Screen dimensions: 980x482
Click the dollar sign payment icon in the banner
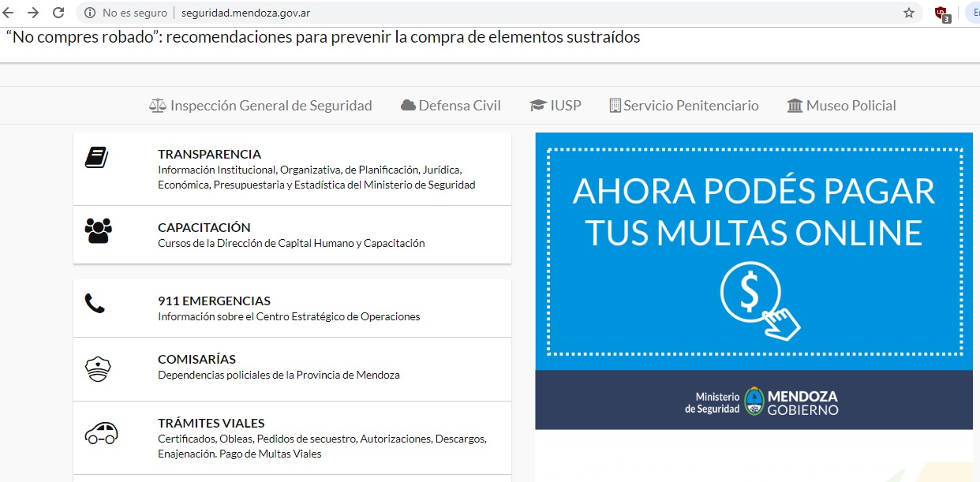tap(759, 301)
